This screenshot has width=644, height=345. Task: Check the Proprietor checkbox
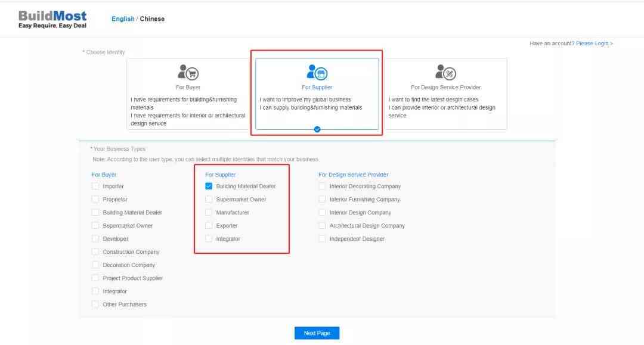click(95, 200)
